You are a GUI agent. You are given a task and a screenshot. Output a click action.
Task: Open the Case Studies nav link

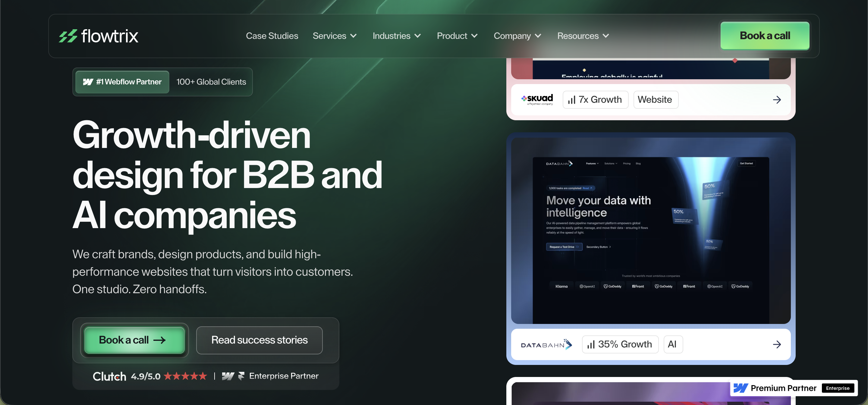pyautogui.click(x=272, y=36)
